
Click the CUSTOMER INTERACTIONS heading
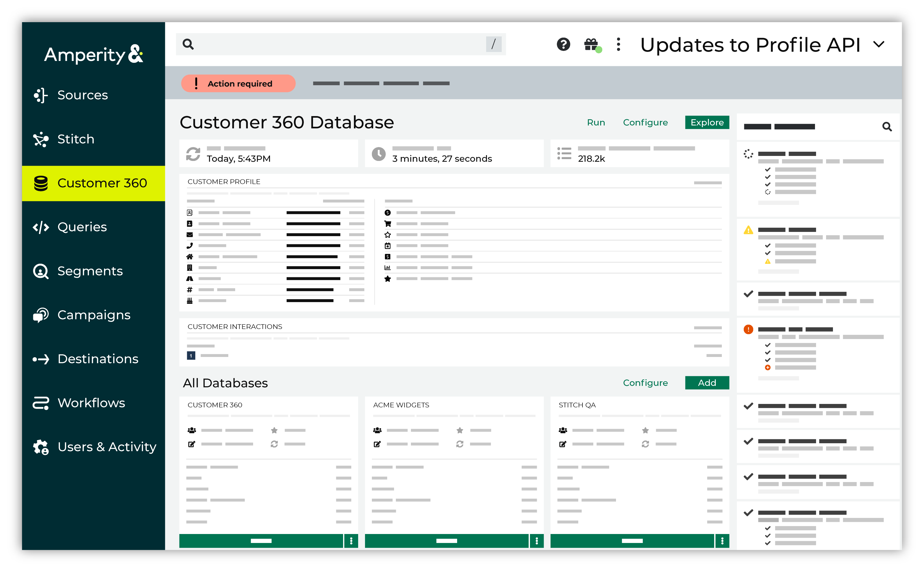pyautogui.click(x=235, y=326)
